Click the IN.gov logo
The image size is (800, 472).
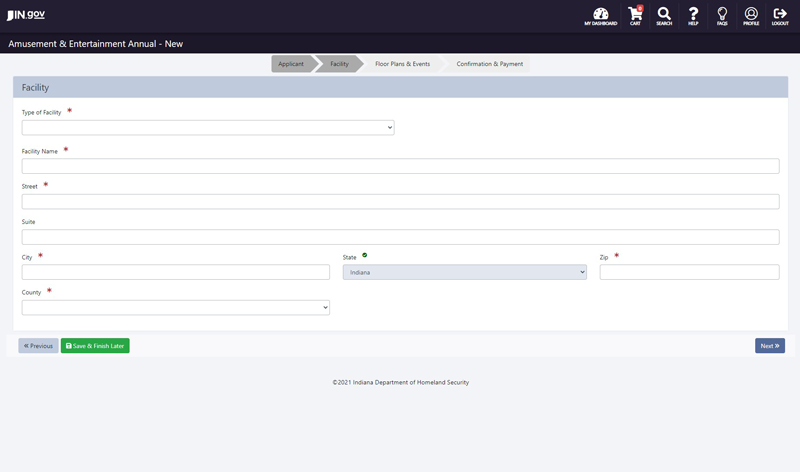26,15
